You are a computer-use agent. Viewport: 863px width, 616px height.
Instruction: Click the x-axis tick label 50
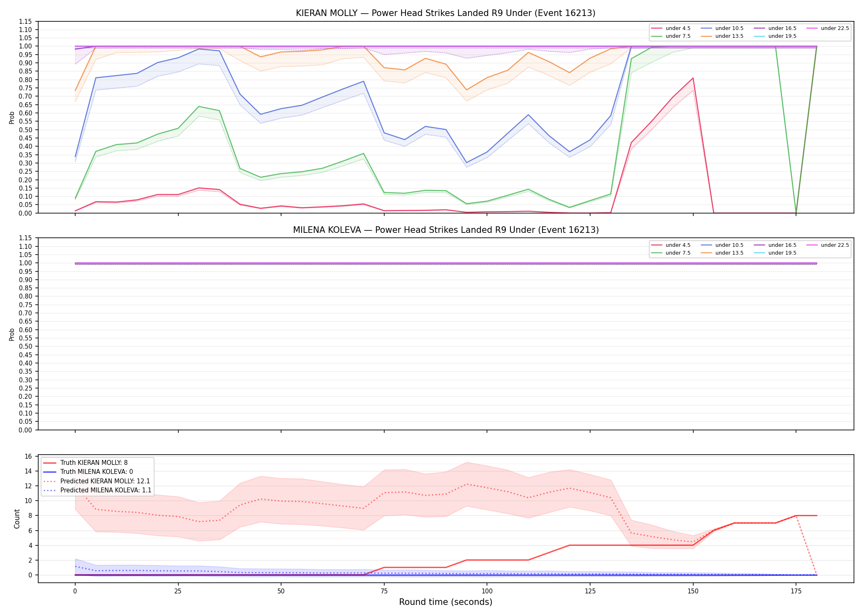pyautogui.click(x=281, y=591)
